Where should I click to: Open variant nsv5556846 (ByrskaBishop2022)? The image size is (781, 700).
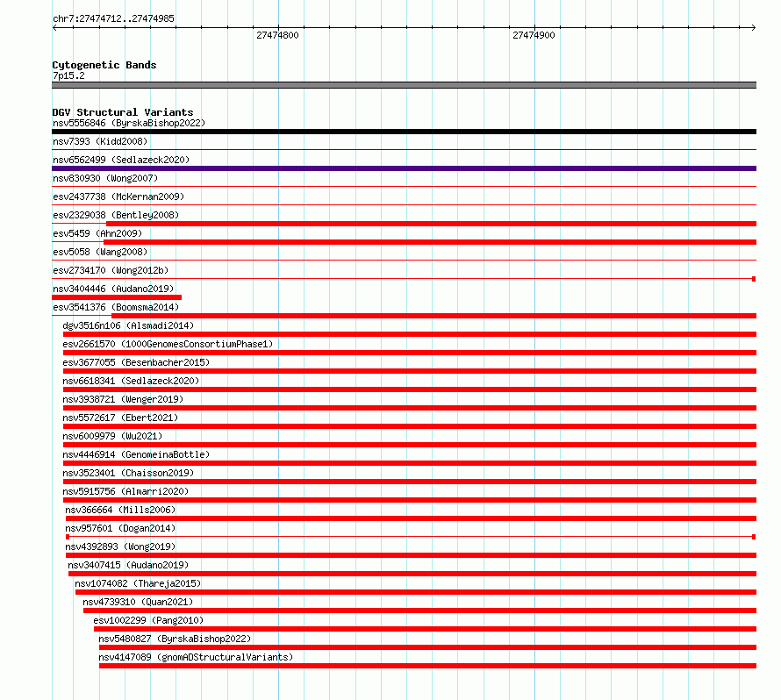click(129, 123)
